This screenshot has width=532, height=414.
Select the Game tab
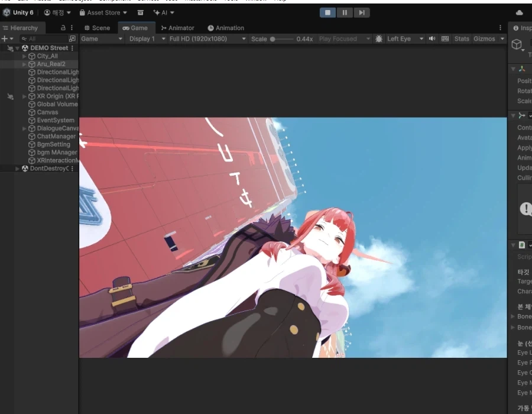click(x=135, y=28)
